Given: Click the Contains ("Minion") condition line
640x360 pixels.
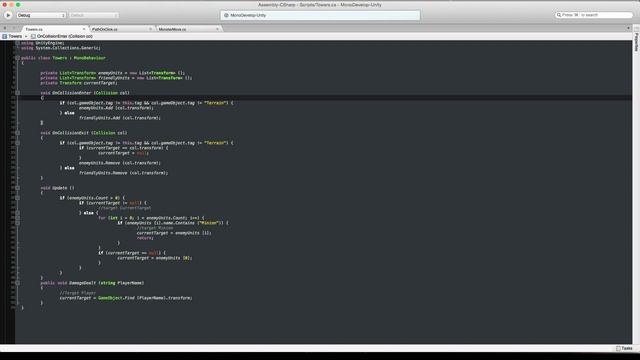Looking at the screenshot, I should click(x=173, y=223).
